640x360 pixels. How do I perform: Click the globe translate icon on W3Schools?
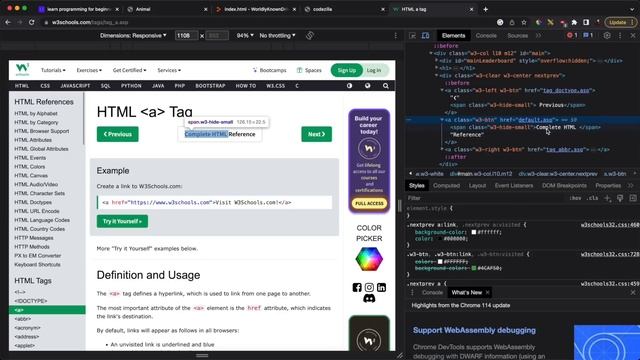tap(368, 86)
